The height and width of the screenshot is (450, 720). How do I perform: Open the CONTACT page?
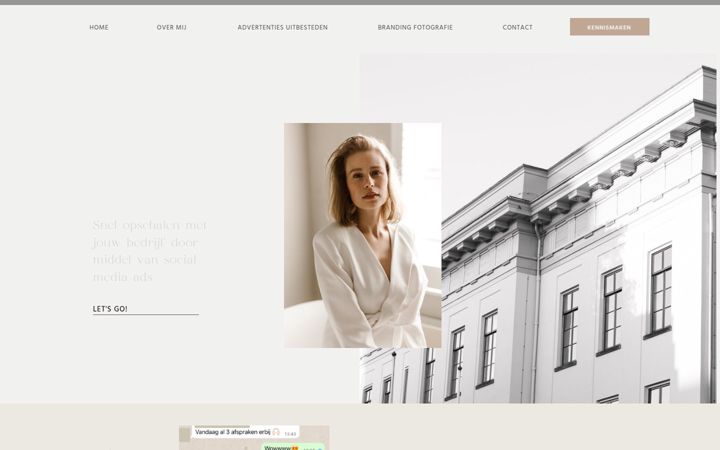(x=518, y=28)
